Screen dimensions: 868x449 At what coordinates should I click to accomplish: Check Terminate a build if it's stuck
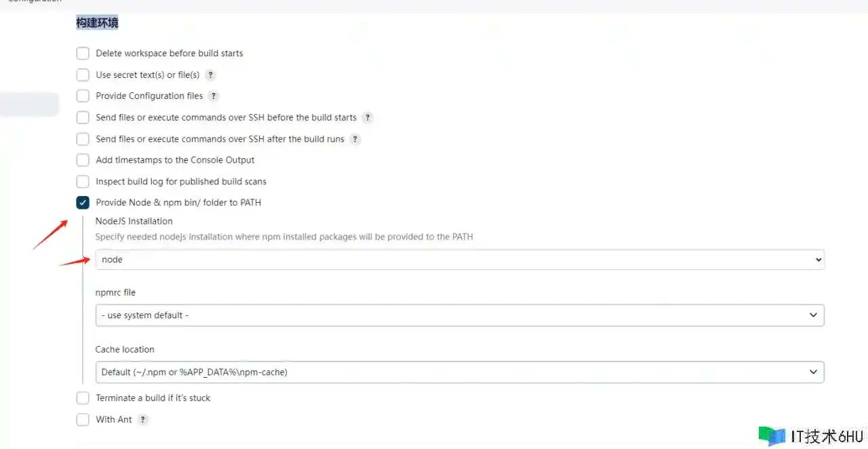point(83,398)
